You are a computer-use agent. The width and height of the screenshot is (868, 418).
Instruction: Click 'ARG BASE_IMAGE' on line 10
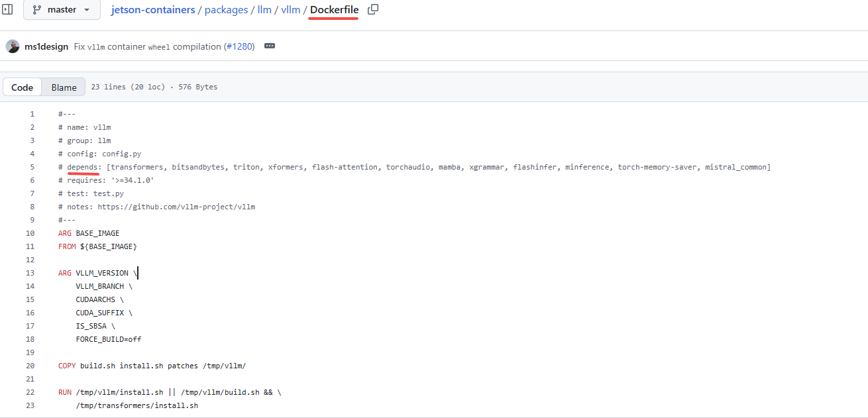click(89, 233)
